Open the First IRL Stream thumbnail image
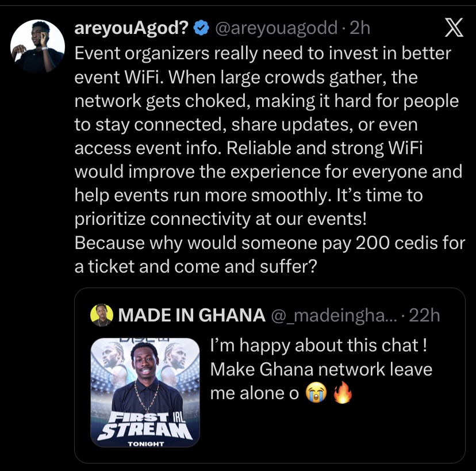This screenshot has height=471, width=476. (145, 392)
